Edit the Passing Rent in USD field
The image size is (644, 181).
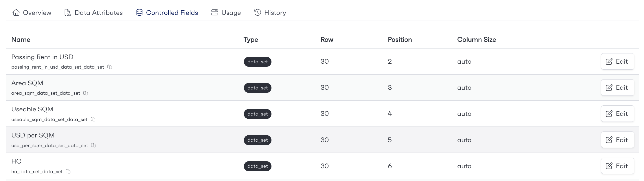click(x=617, y=62)
